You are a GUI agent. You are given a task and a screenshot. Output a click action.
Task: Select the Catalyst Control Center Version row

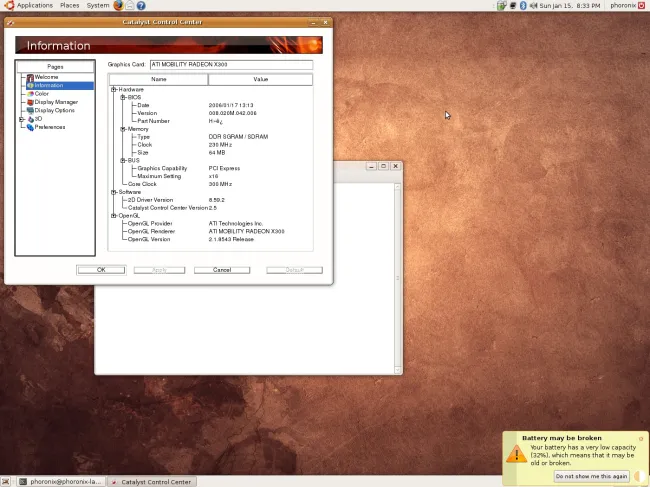211,208
